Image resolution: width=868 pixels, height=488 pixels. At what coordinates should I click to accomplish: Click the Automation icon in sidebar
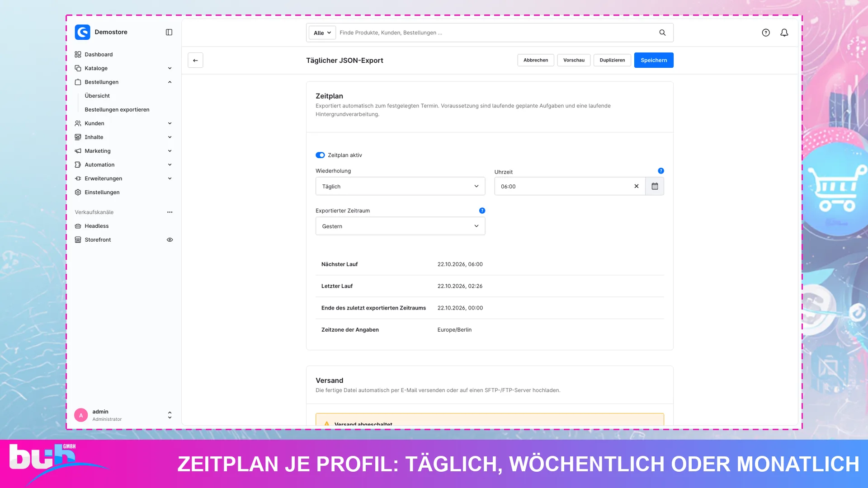pos(78,164)
